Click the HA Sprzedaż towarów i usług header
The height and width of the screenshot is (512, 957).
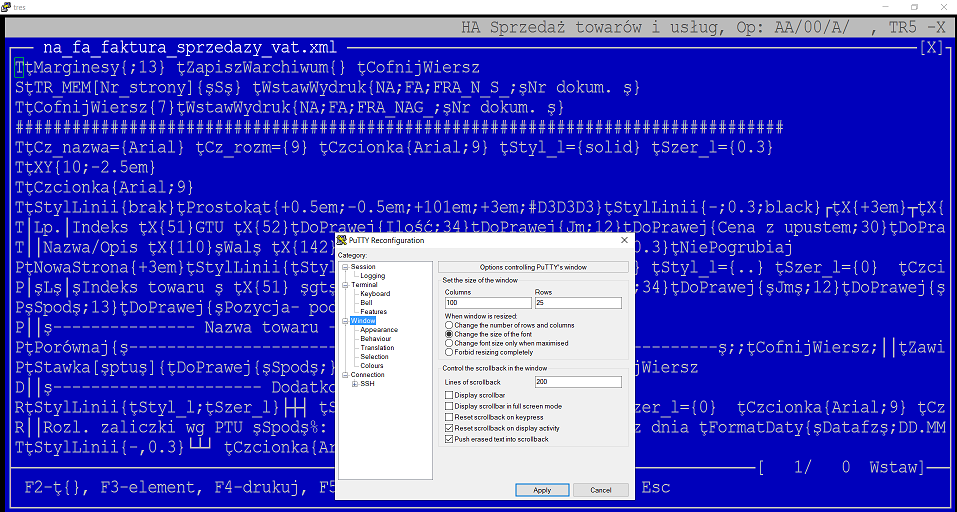(x=593, y=27)
